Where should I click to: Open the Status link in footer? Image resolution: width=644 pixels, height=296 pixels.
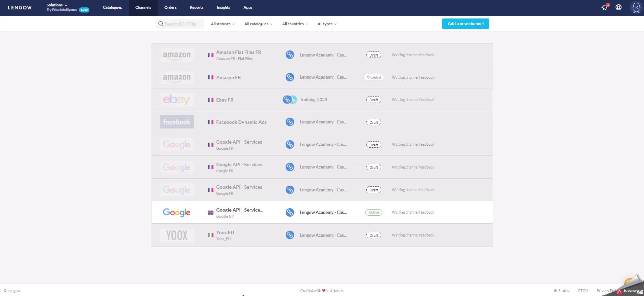coord(563,291)
